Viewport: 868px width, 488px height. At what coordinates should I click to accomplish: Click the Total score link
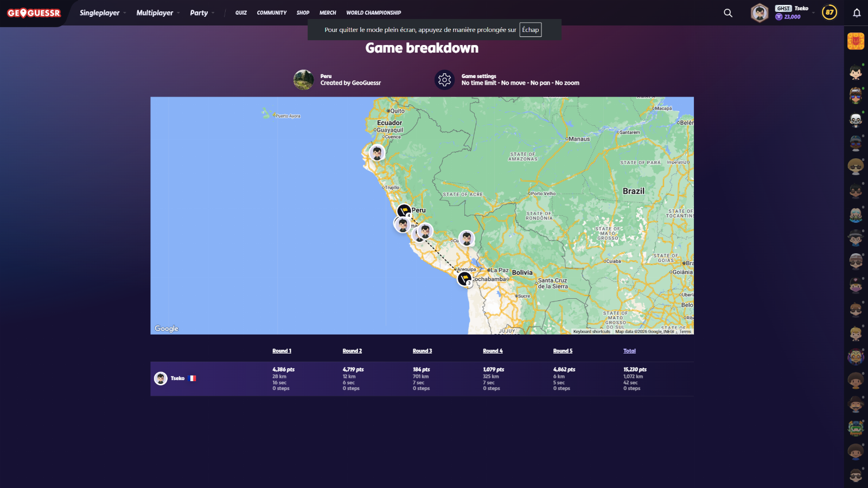629,351
